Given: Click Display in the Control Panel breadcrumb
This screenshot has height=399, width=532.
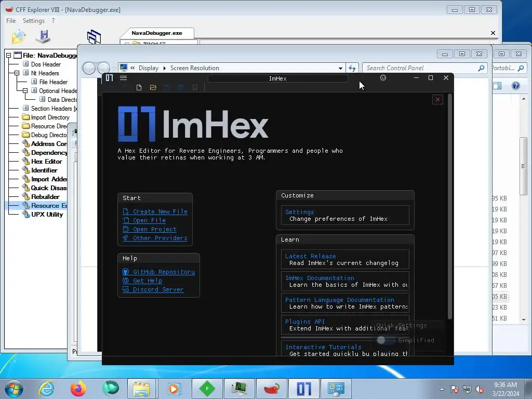Looking at the screenshot, I should click(149, 68).
